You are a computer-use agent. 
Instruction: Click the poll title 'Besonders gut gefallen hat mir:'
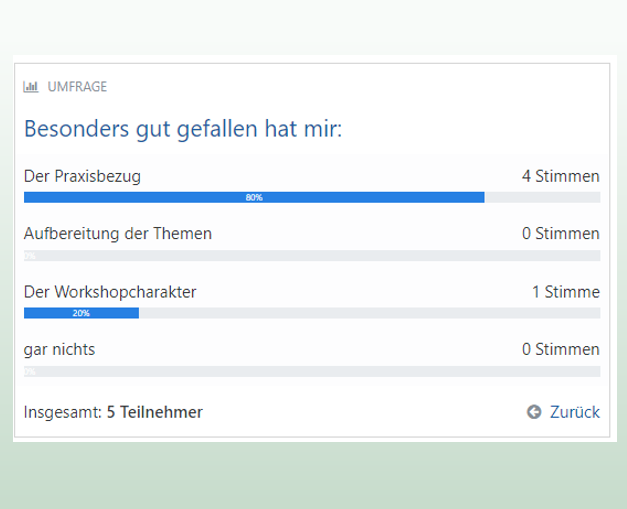[x=183, y=129]
